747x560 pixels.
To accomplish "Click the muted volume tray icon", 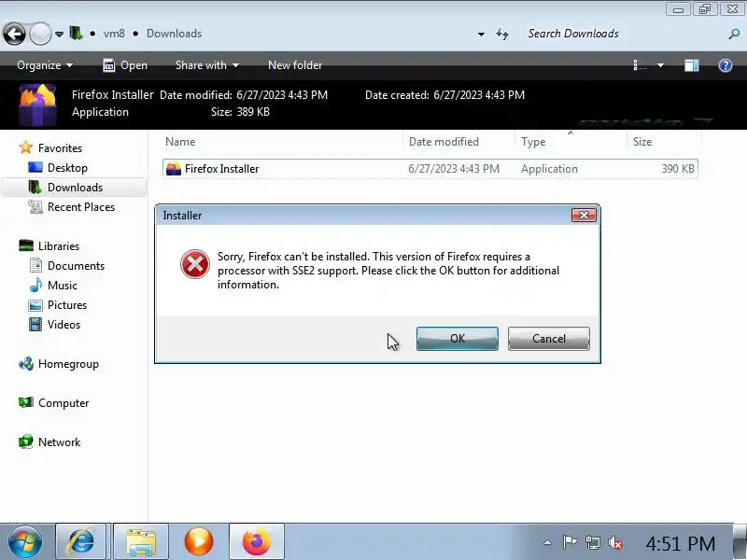I will [x=615, y=542].
